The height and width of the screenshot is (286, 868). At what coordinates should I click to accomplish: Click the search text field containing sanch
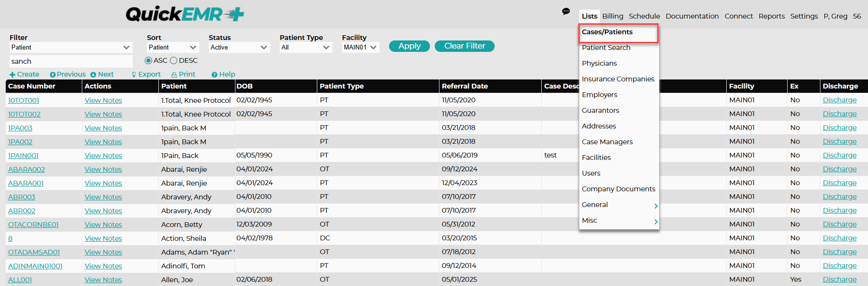pos(71,61)
